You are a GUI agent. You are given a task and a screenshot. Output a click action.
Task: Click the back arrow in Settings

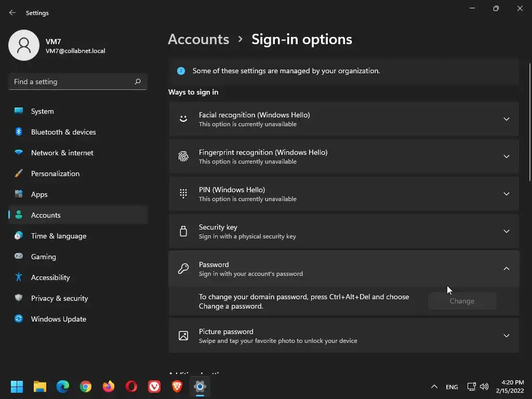click(x=12, y=12)
